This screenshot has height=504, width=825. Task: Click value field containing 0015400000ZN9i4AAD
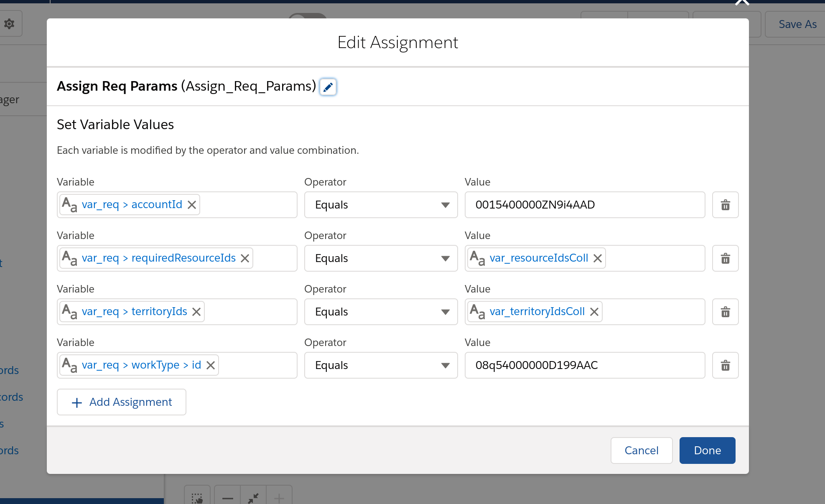[584, 205]
